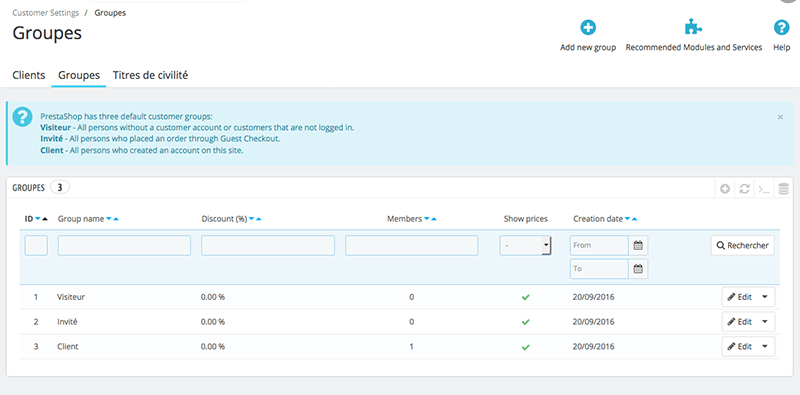Switch to Titres de civilité tab

pyautogui.click(x=151, y=76)
